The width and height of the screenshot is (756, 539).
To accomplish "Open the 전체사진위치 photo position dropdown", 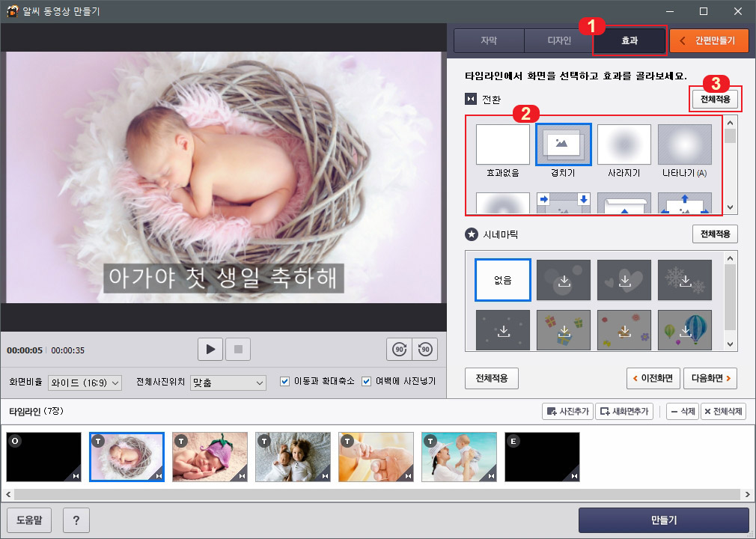I will (228, 381).
